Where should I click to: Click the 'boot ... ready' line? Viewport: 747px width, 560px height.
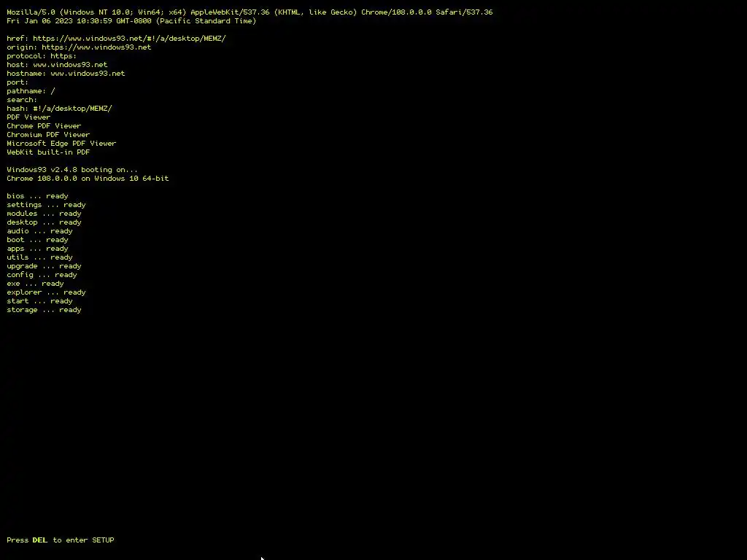pyautogui.click(x=38, y=240)
